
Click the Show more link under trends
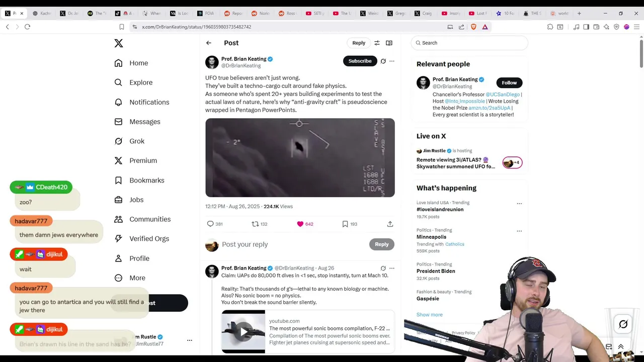[x=430, y=315]
